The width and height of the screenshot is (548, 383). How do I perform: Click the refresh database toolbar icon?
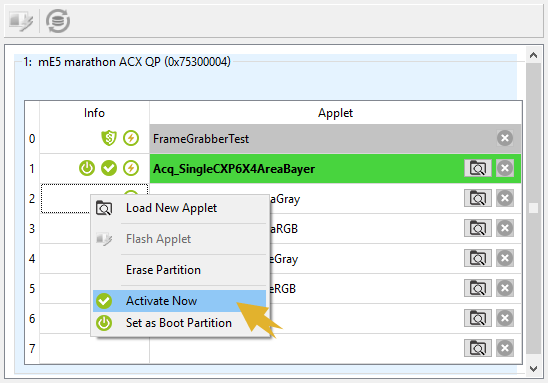[58, 21]
